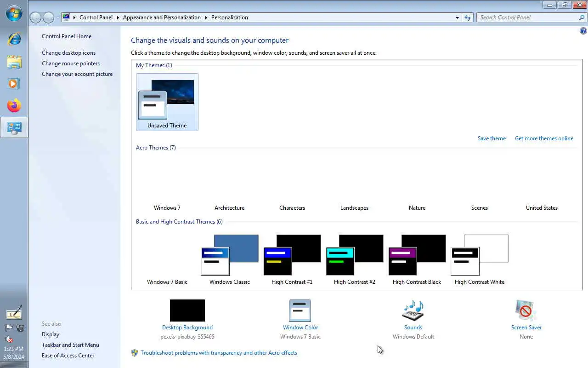The height and width of the screenshot is (368, 588).
Task: Select the Landscapes theme label
Action: 355,208
